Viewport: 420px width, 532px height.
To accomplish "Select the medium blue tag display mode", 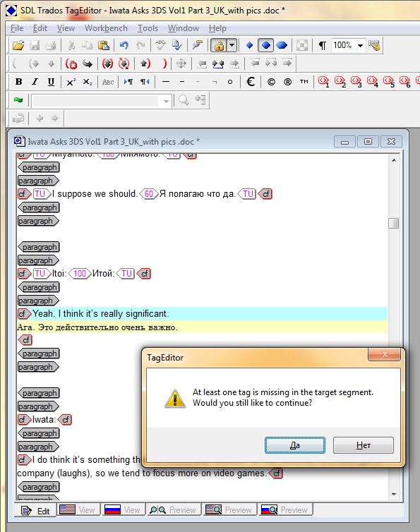I will click(x=266, y=45).
